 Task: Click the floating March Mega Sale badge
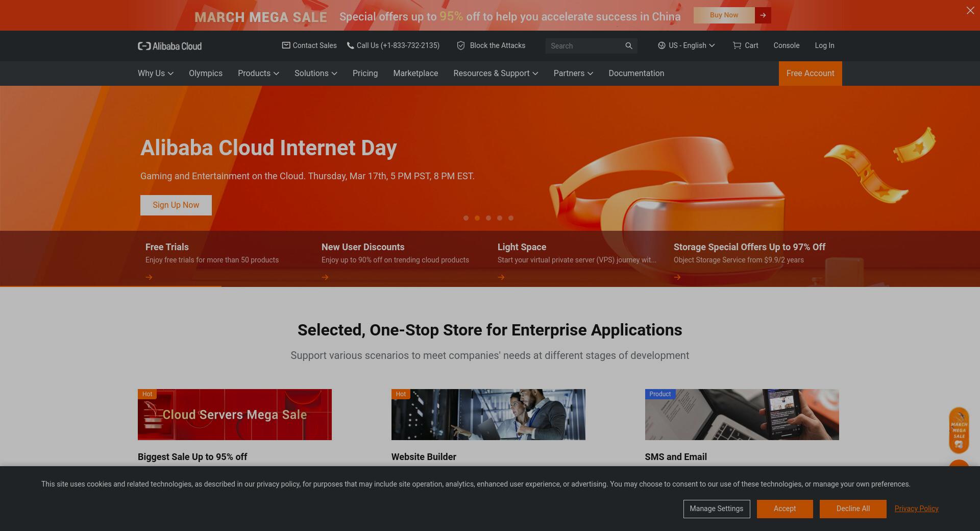[959, 430]
